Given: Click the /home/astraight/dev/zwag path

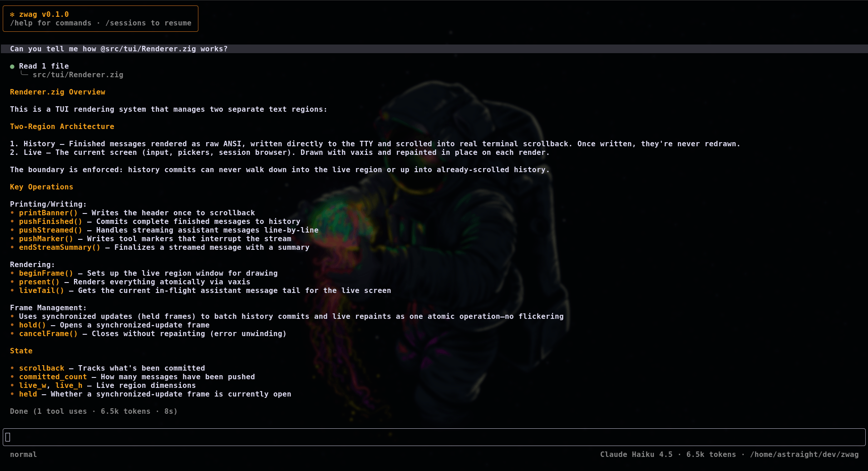Looking at the screenshot, I should coord(804,455).
